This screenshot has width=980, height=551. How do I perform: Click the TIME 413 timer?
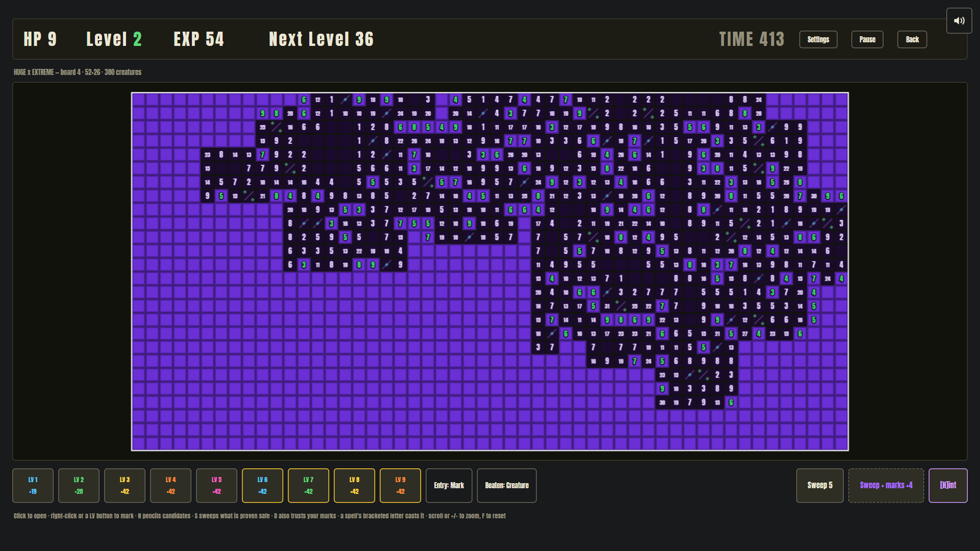[x=751, y=39]
